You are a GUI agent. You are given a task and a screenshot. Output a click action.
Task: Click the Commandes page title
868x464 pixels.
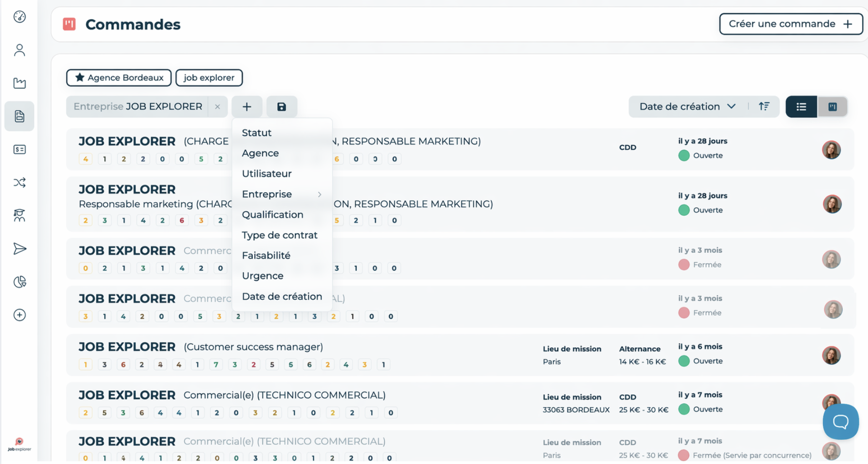click(x=133, y=24)
